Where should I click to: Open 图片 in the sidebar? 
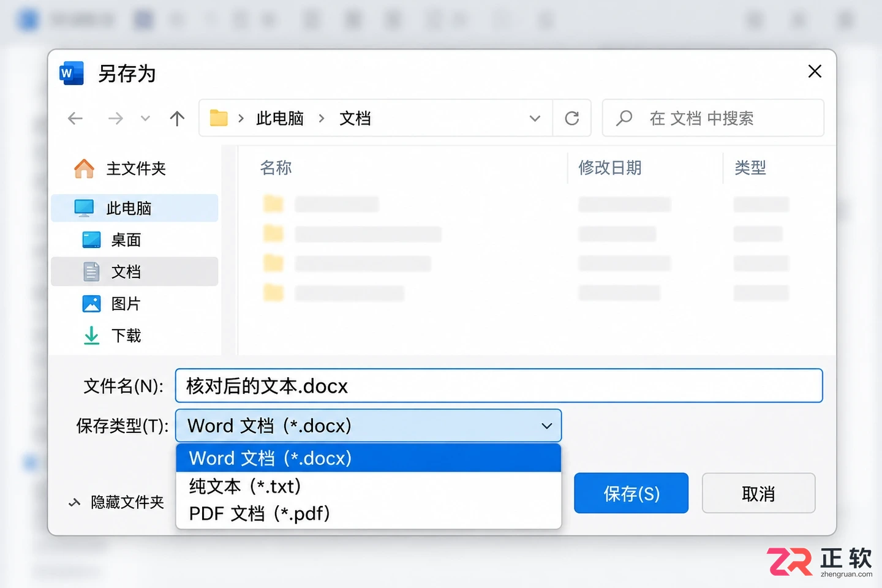click(x=135, y=304)
